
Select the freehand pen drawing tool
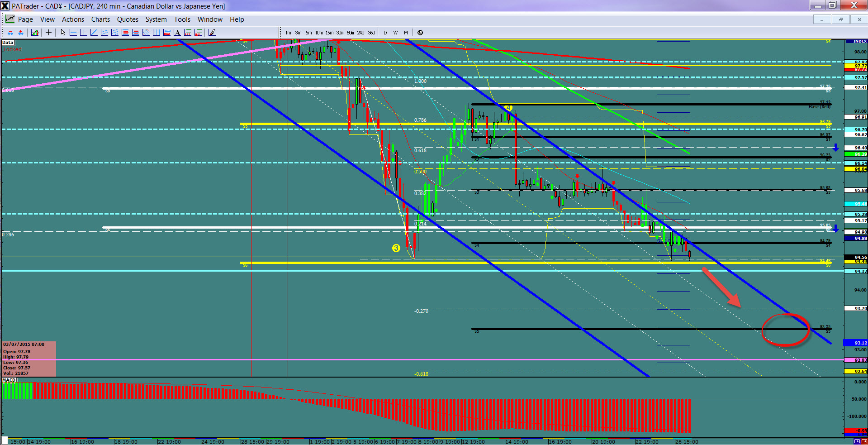(x=212, y=32)
